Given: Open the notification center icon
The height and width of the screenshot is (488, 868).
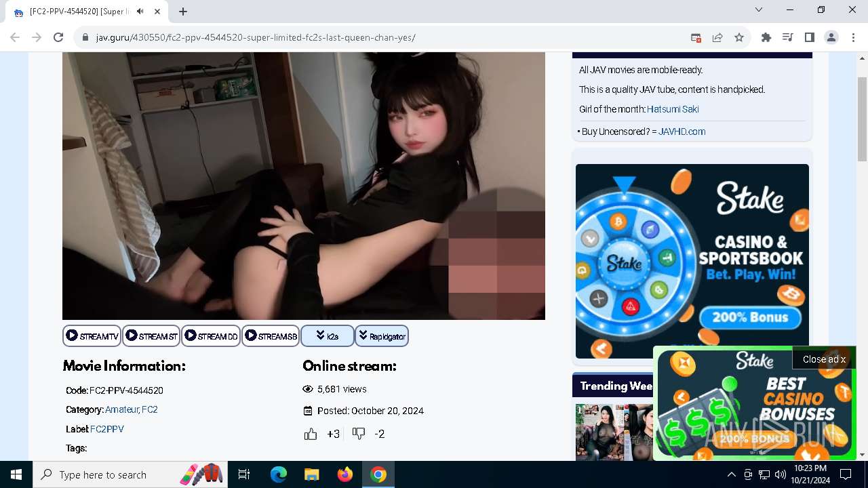Looking at the screenshot, I should (846, 474).
